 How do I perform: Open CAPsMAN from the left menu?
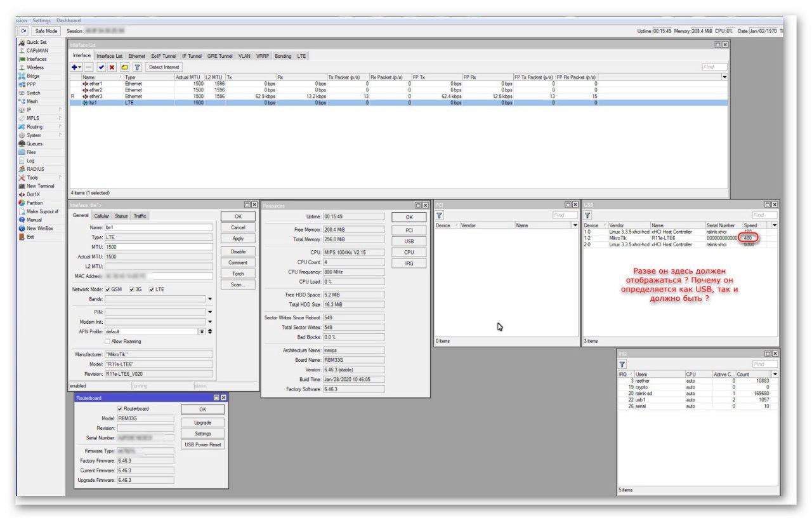click(37, 50)
